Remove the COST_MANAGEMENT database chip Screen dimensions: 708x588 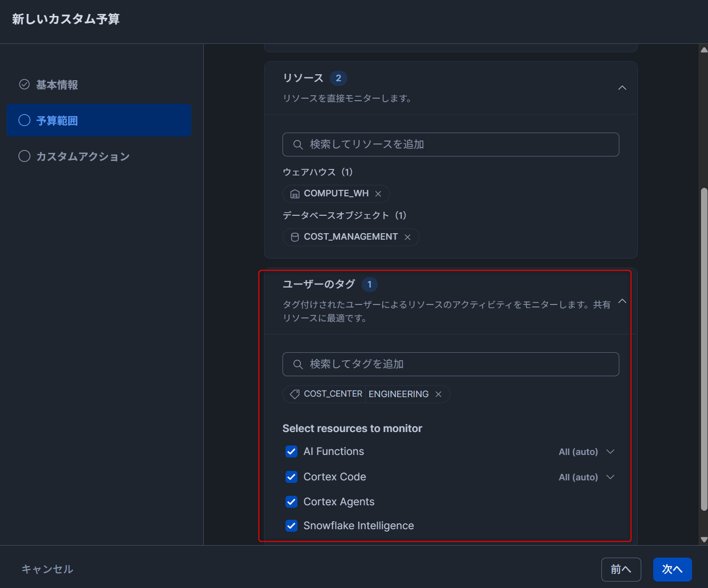pyautogui.click(x=408, y=237)
